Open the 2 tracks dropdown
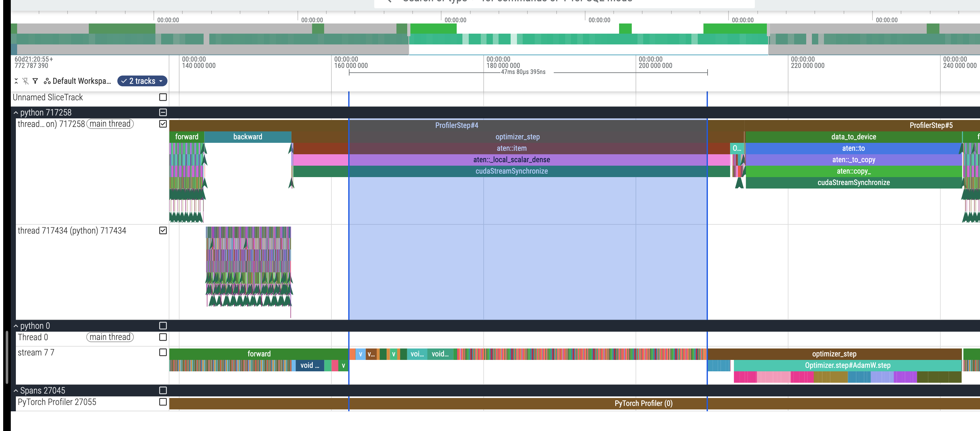980x431 pixels. point(142,81)
